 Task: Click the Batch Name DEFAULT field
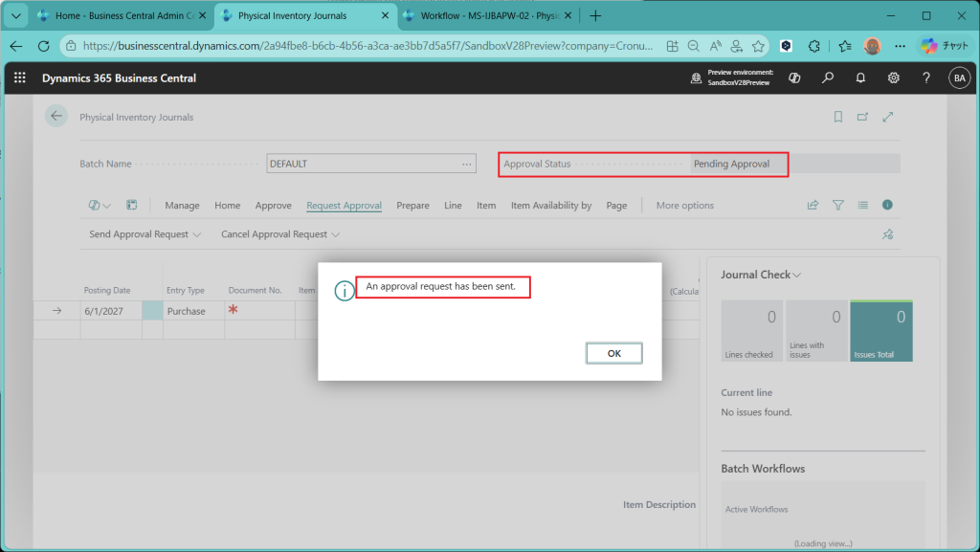pyautogui.click(x=364, y=164)
